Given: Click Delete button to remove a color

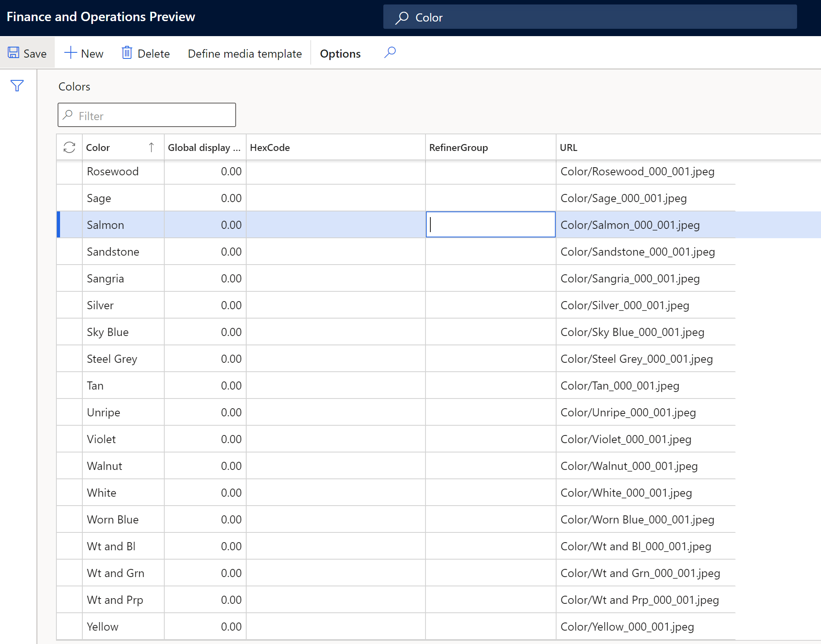Looking at the screenshot, I should click(x=144, y=53).
